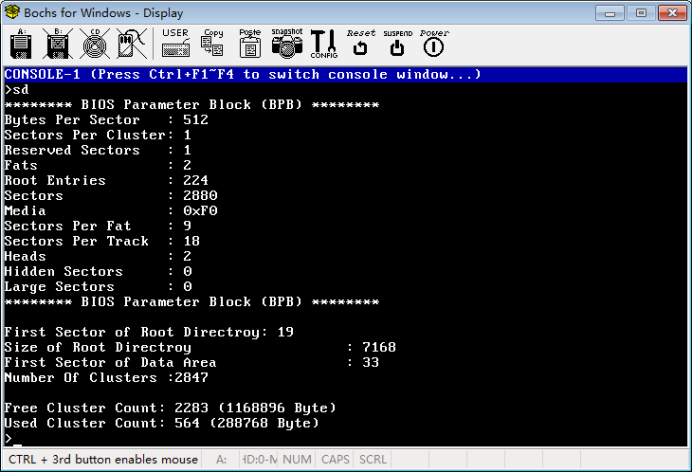Click the USER keyboard shortcut button
This screenshot has width=692, height=473.
pos(176,43)
